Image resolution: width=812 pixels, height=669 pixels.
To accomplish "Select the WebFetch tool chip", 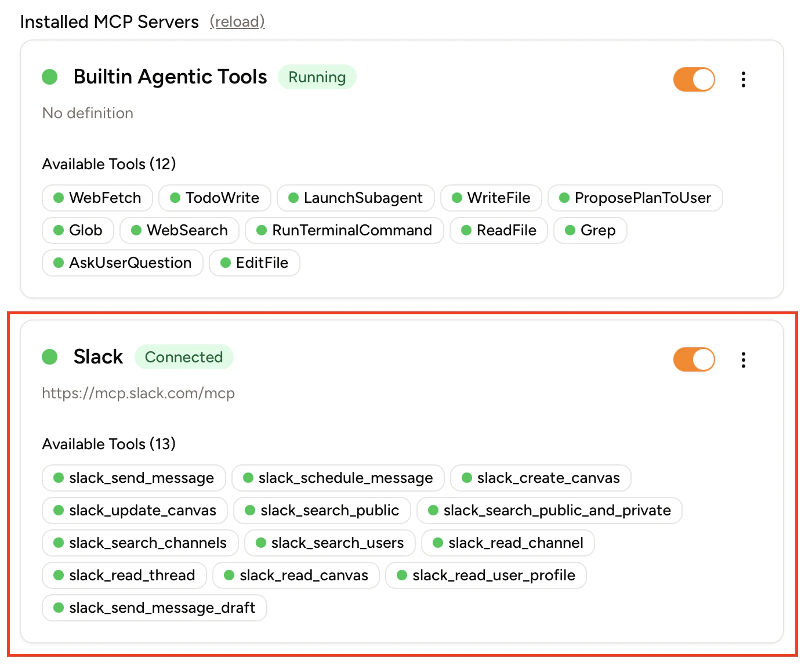I will [x=97, y=198].
